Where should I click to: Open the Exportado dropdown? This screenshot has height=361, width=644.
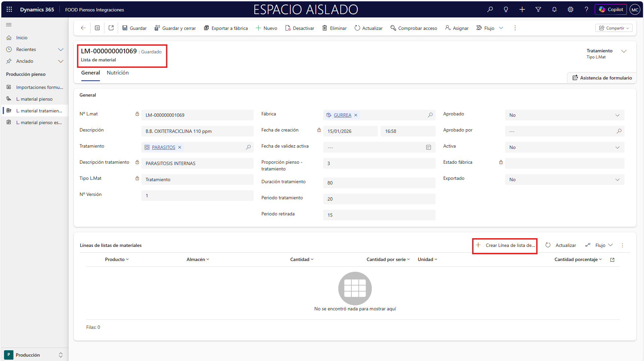564,179
